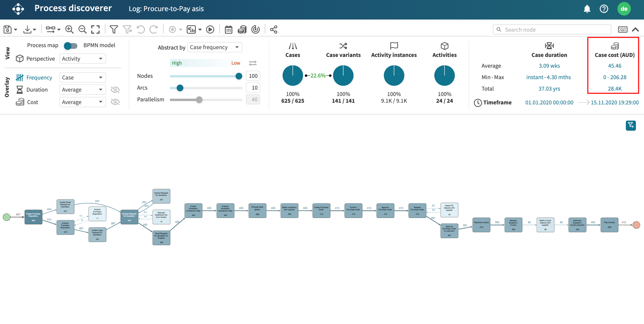Image resolution: width=644 pixels, height=324 pixels.
Task: Open the notifications bell
Action: pyautogui.click(x=587, y=9)
